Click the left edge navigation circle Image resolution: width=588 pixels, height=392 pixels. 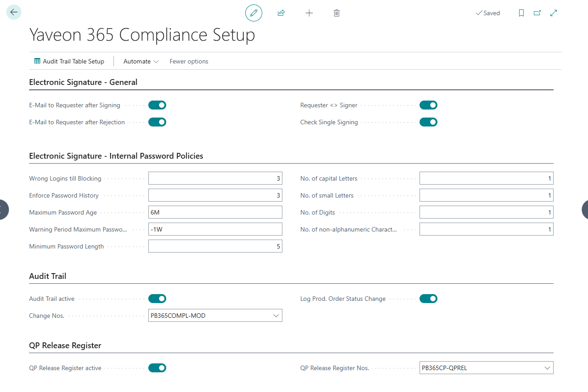[x=4, y=209]
